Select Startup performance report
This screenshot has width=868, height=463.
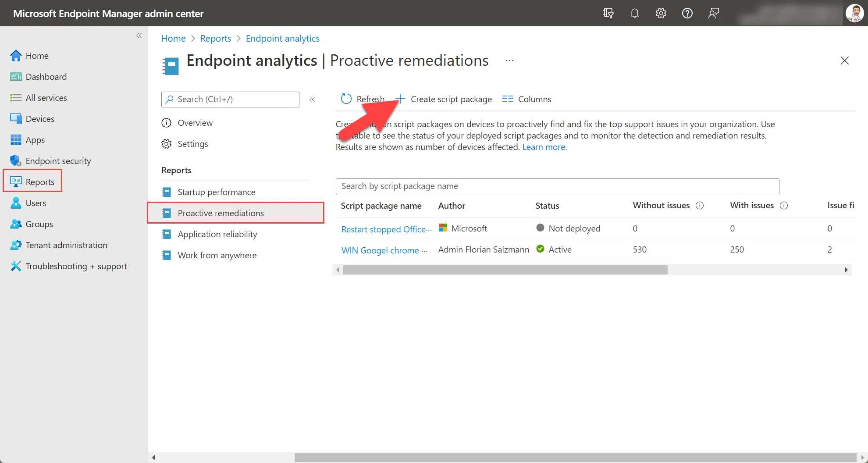[216, 192]
